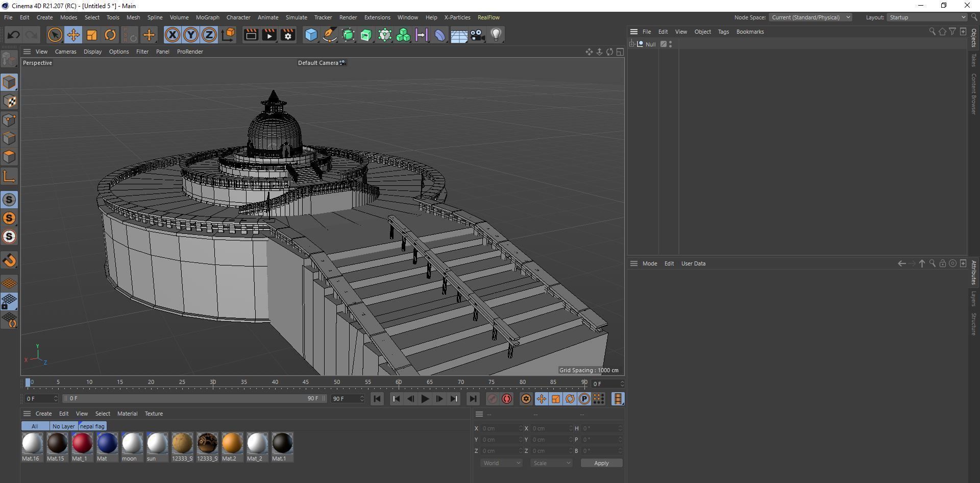Open Attribute Manager User Data menu

point(693,263)
